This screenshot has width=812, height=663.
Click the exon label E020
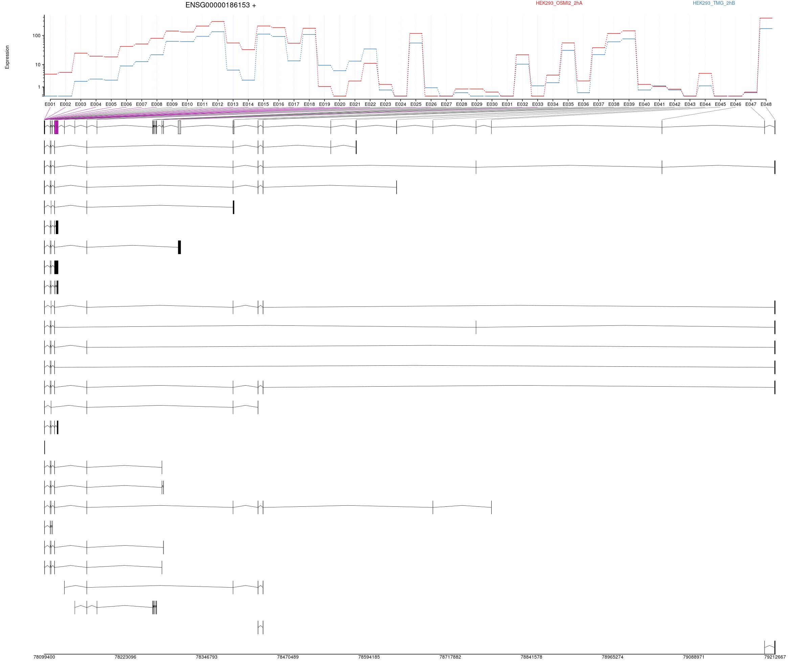(x=340, y=104)
